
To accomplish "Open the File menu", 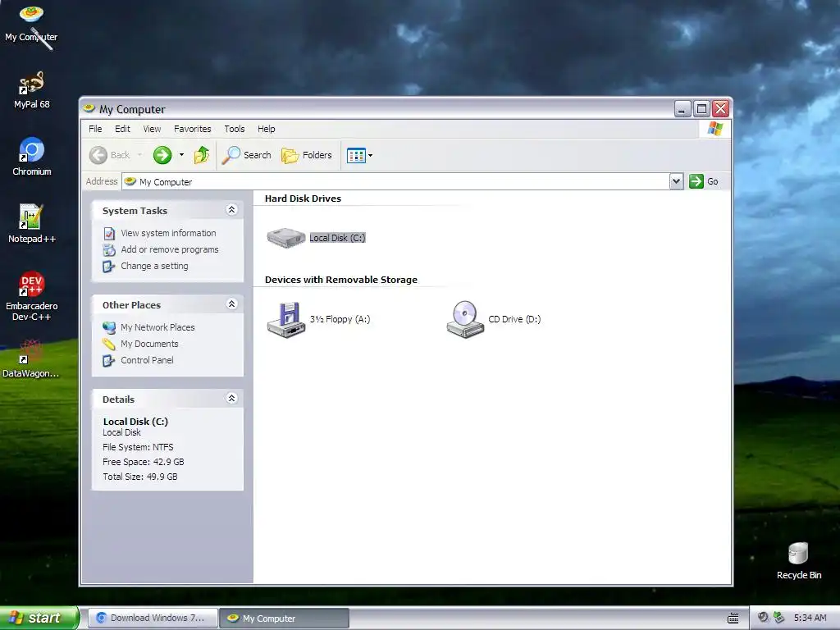I will 95,129.
